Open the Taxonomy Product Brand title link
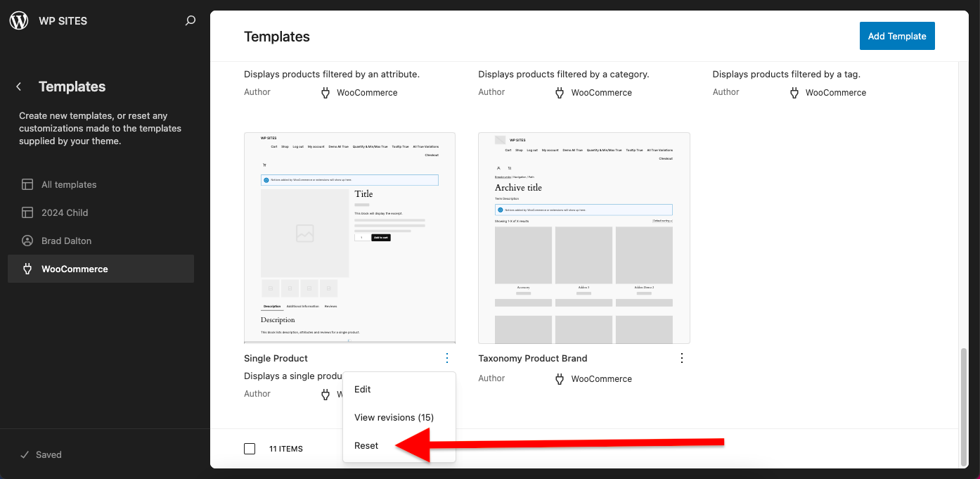Viewport: 980px width, 479px height. (x=532, y=358)
